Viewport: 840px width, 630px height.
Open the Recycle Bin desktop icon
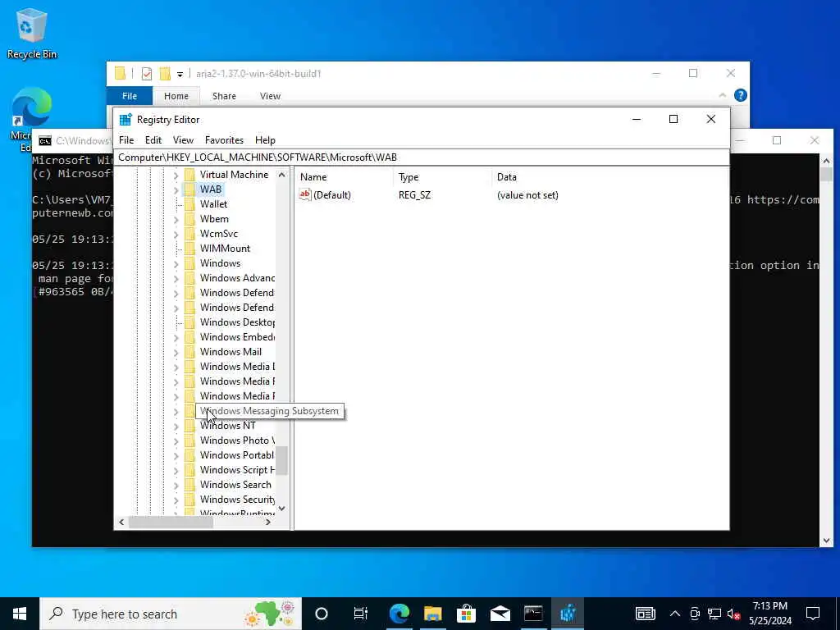[32, 33]
